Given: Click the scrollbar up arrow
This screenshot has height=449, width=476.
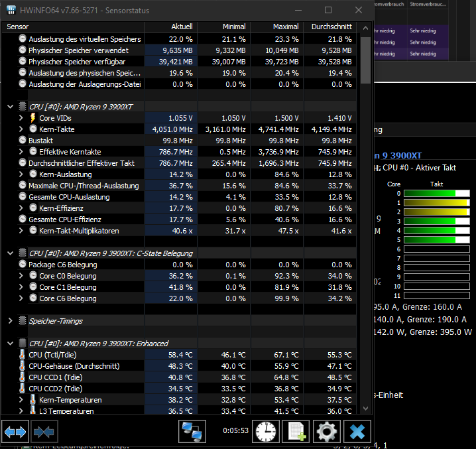Looking at the screenshot, I should [x=365, y=28].
